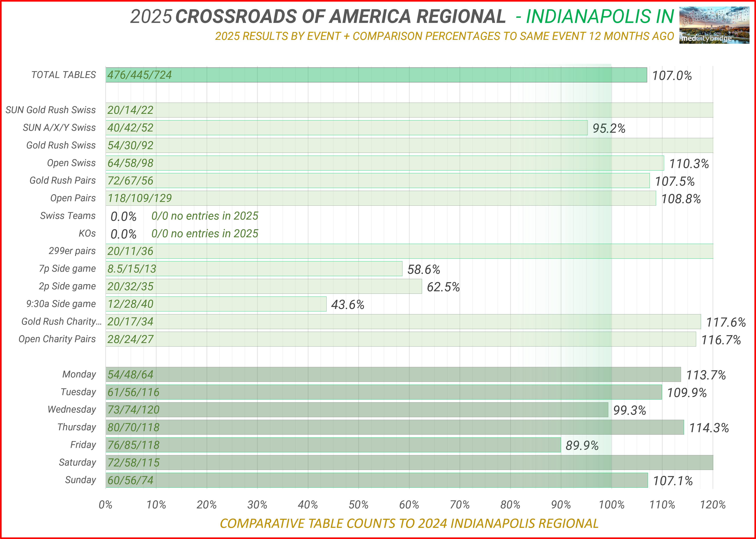The image size is (756, 539).
Task: Select the 20/17/34 bar value
Action: (130, 322)
